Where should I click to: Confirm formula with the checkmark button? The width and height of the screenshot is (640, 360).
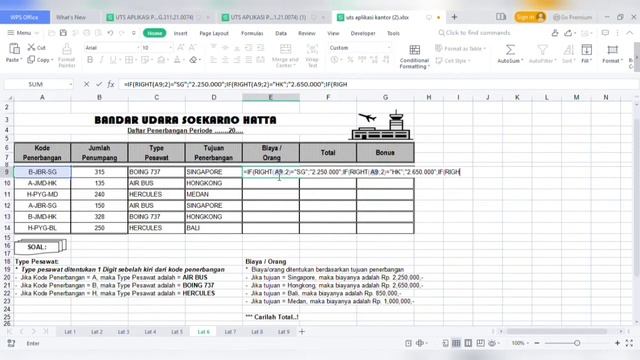[x=99, y=84]
